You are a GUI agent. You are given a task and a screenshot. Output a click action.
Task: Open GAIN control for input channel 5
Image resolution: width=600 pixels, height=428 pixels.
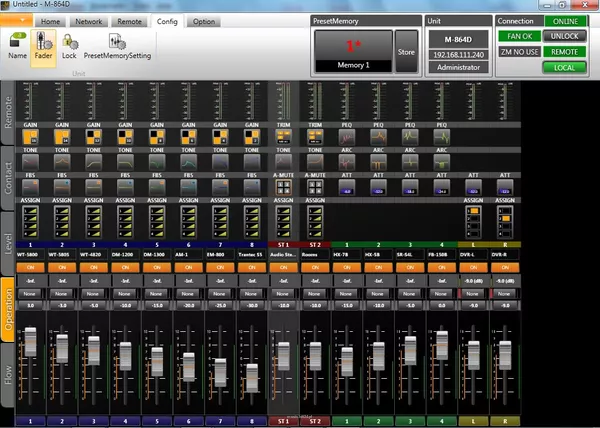(157, 137)
